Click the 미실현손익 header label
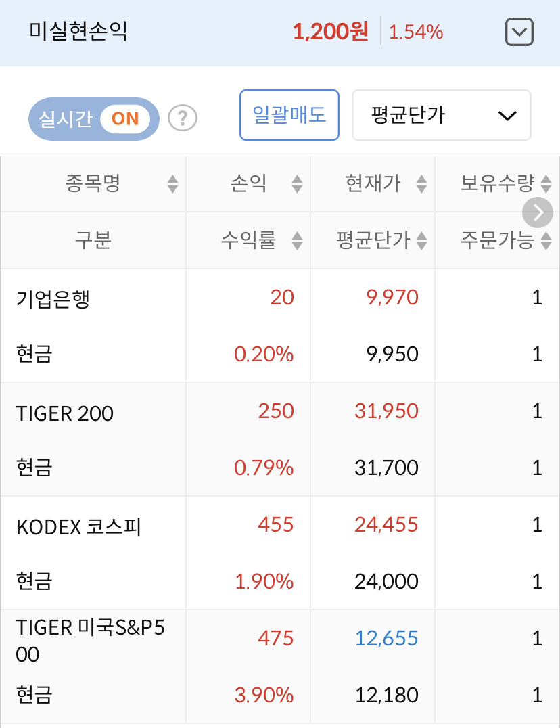This screenshot has width=560, height=728. [x=78, y=31]
